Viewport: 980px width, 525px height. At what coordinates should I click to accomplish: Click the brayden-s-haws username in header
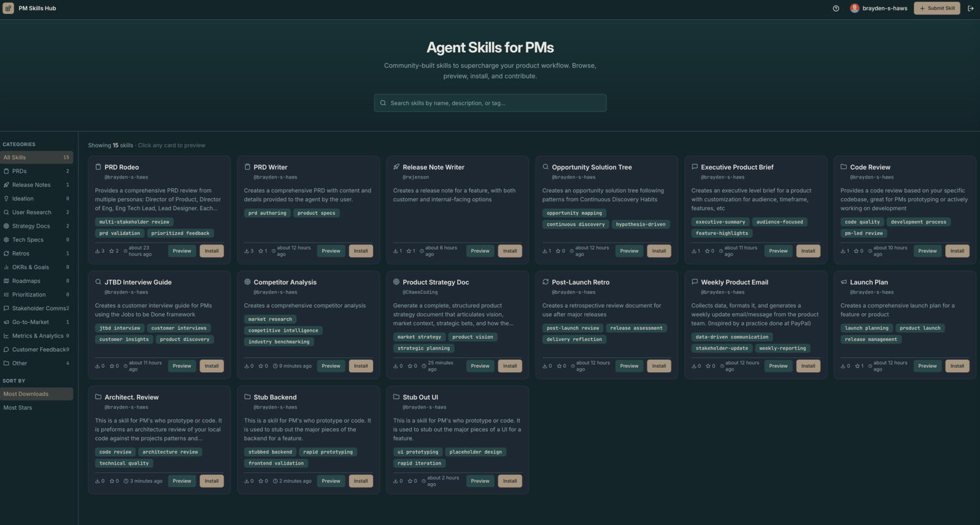(885, 9)
